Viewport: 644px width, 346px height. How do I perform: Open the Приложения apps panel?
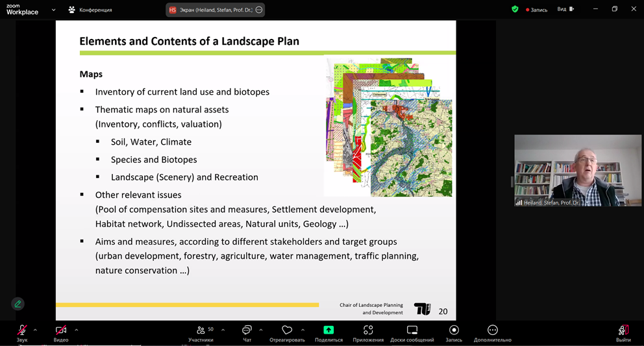tap(368, 331)
